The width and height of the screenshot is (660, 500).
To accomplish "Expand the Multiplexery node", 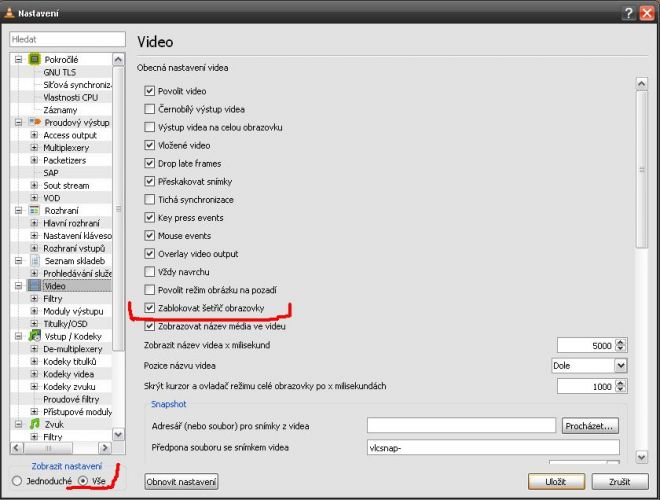I will [x=34, y=148].
